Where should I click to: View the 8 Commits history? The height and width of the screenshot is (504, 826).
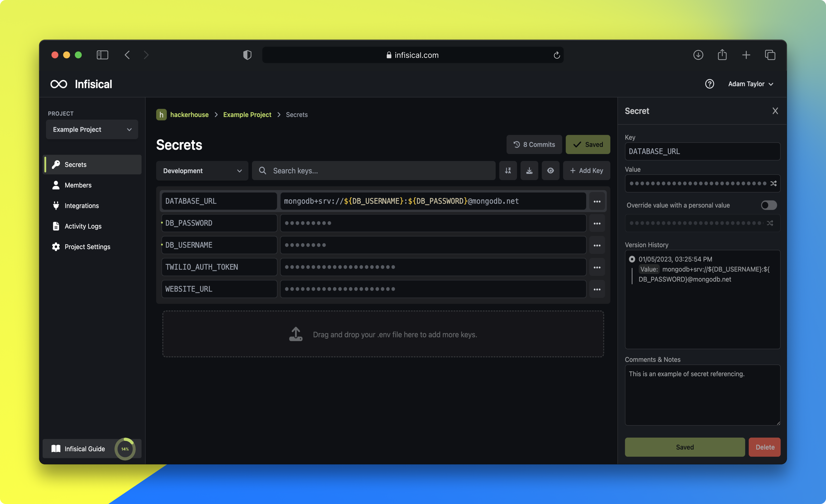534,144
